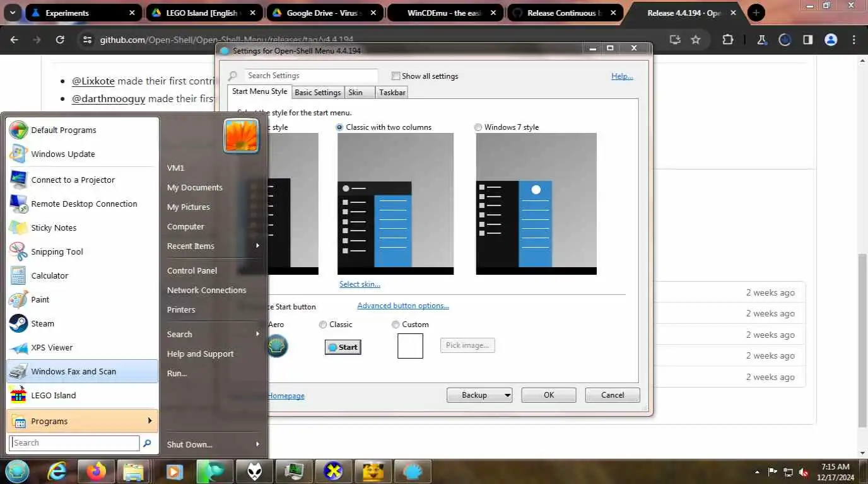Launch Paint from the start menu

82,299
